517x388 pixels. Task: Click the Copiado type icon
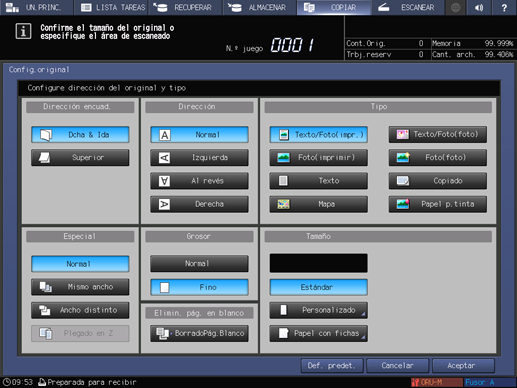403,181
